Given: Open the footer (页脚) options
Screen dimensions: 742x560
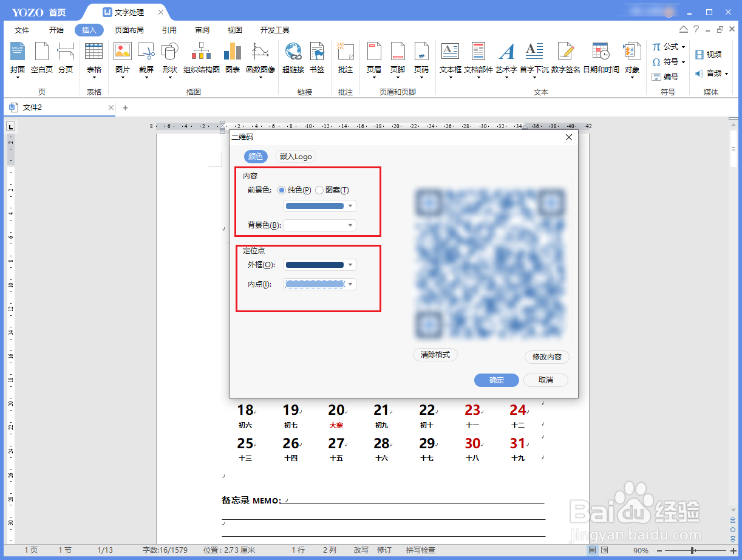Looking at the screenshot, I should [x=398, y=60].
